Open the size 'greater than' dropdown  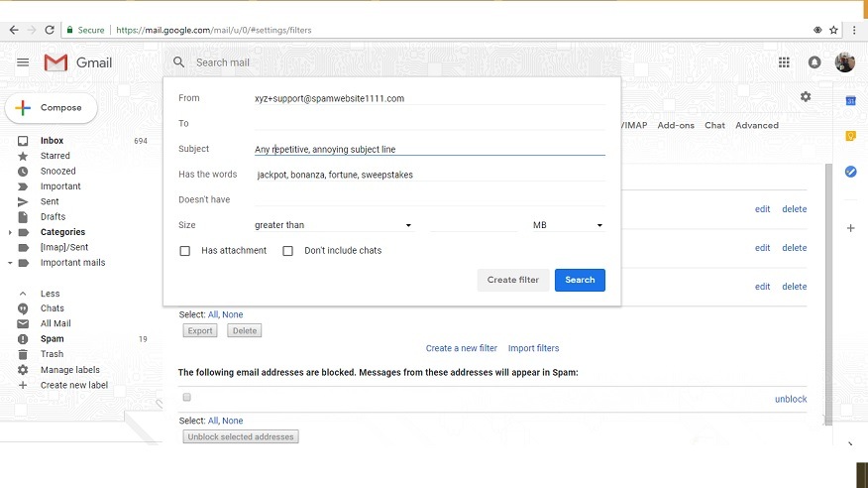tap(333, 225)
